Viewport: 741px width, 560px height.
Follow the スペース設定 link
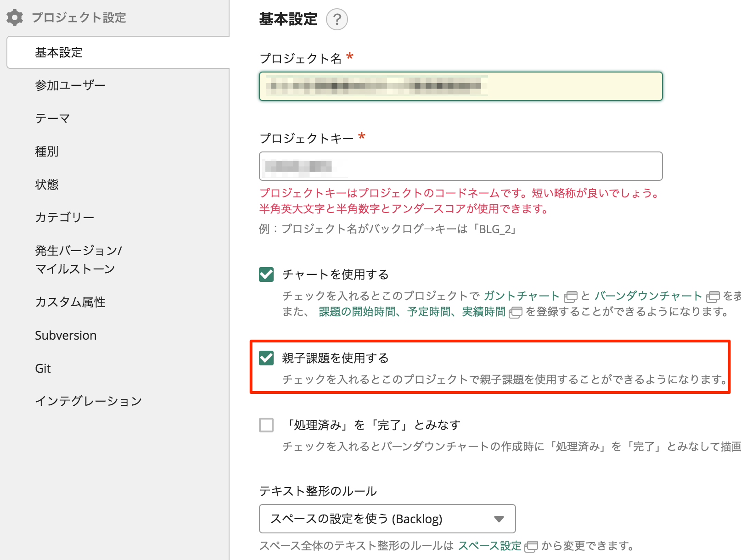490,546
